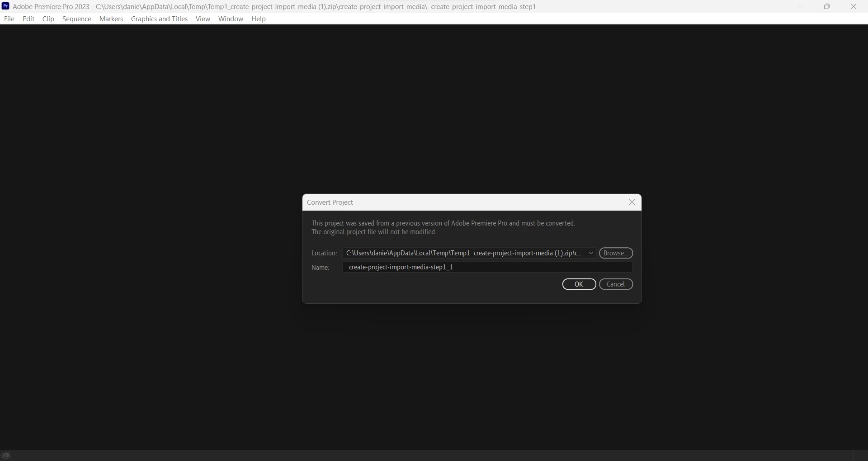
Task: Click the 'must be converted' message line
Action: [443, 223]
